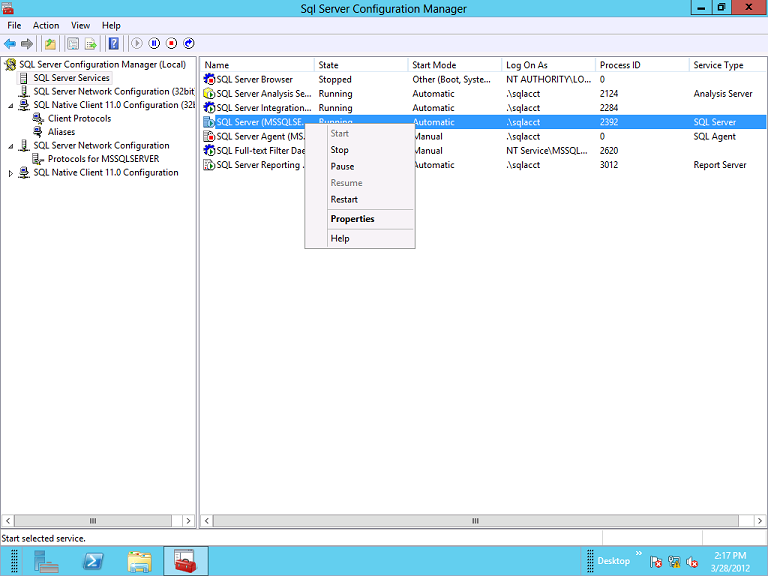
Task: Open the Action menu
Action: click(46, 25)
